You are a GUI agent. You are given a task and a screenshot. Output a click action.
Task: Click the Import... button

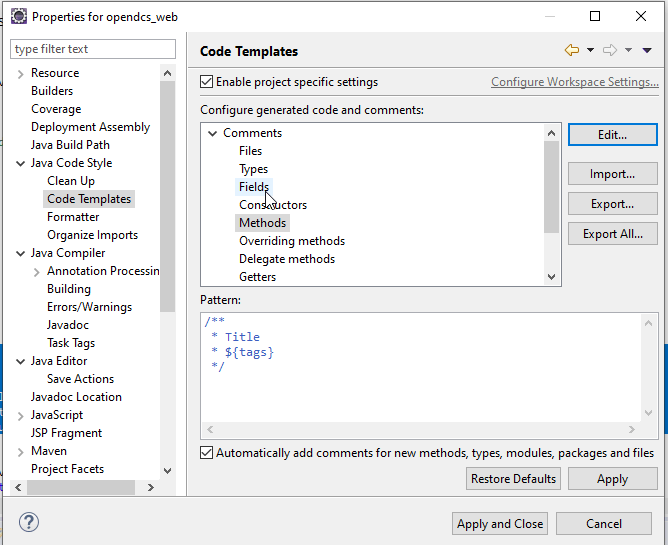[613, 174]
